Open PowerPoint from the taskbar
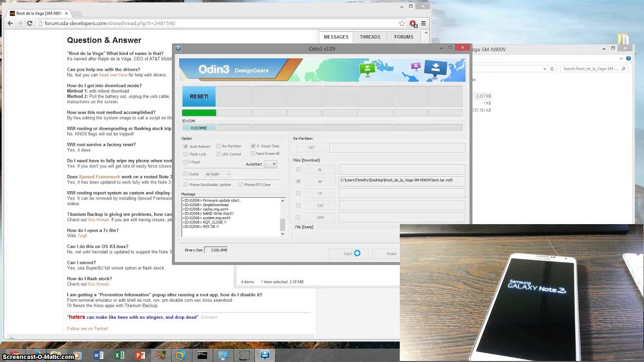 pos(140,355)
